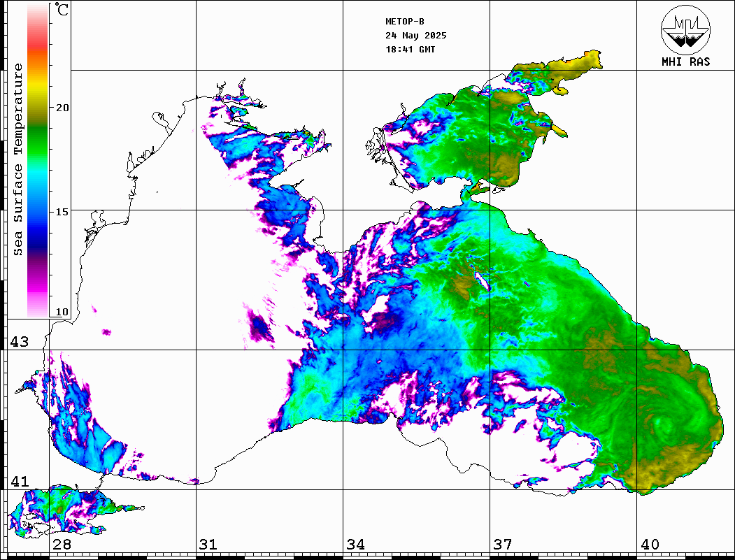Click the temperature color scale bar
The height and width of the screenshot is (560, 735).
tap(38, 161)
